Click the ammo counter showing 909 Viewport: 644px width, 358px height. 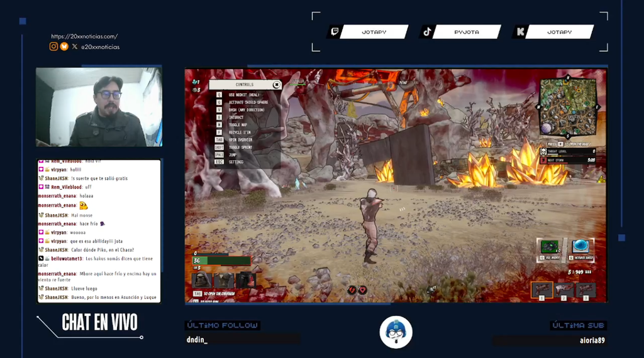(579, 272)
